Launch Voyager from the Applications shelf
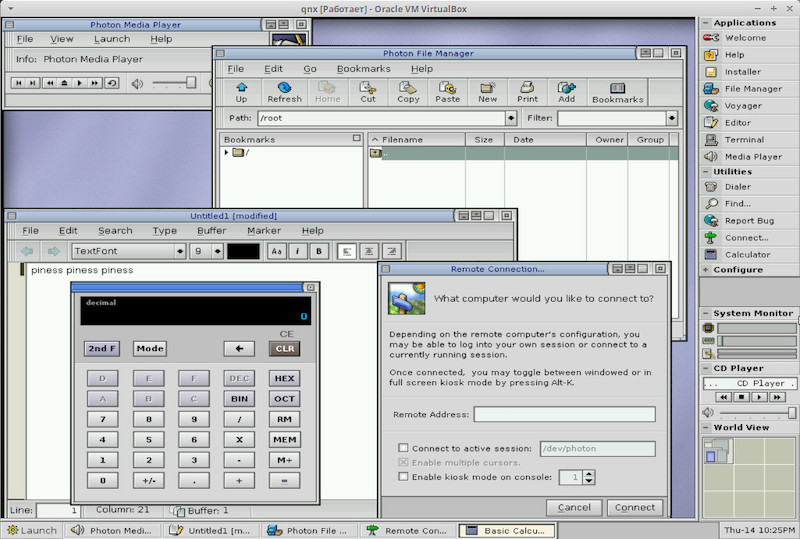Viewport: 800px width, 539px height. (x=743, y=106)
